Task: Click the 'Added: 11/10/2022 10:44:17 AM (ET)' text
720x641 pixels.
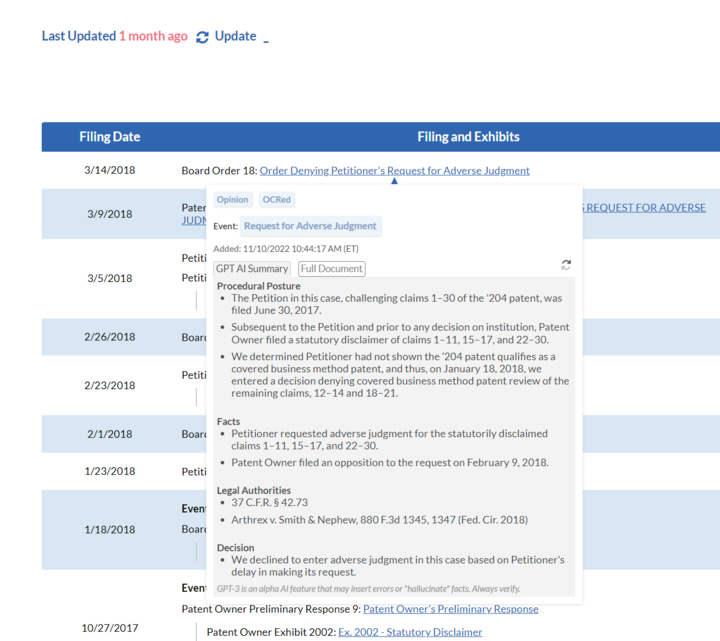Action: [286, 249]
